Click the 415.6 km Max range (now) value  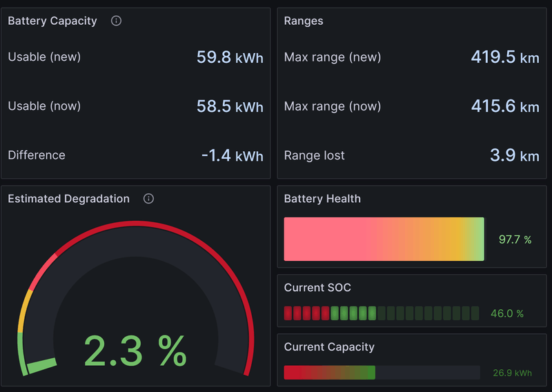tap(504, 106)
